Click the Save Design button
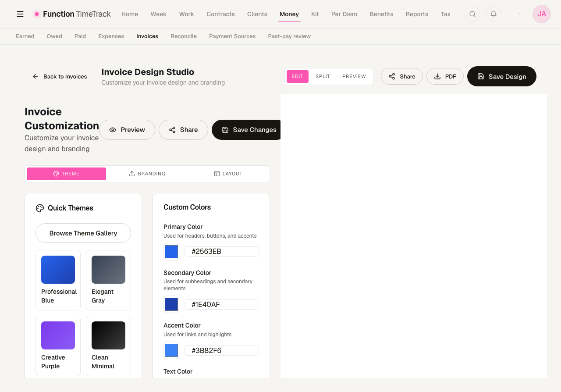The height and width of the screenshot is (392, 561). (502, 76)
